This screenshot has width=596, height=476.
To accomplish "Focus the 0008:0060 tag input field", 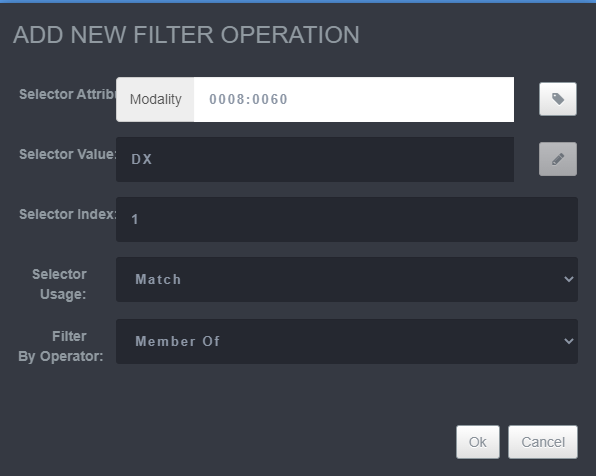I will point(353,100).
